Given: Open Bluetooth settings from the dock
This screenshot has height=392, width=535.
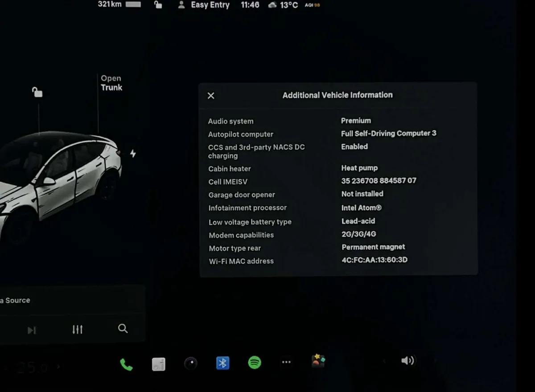Looking at the screenshot, I should (x=222, y=363).
